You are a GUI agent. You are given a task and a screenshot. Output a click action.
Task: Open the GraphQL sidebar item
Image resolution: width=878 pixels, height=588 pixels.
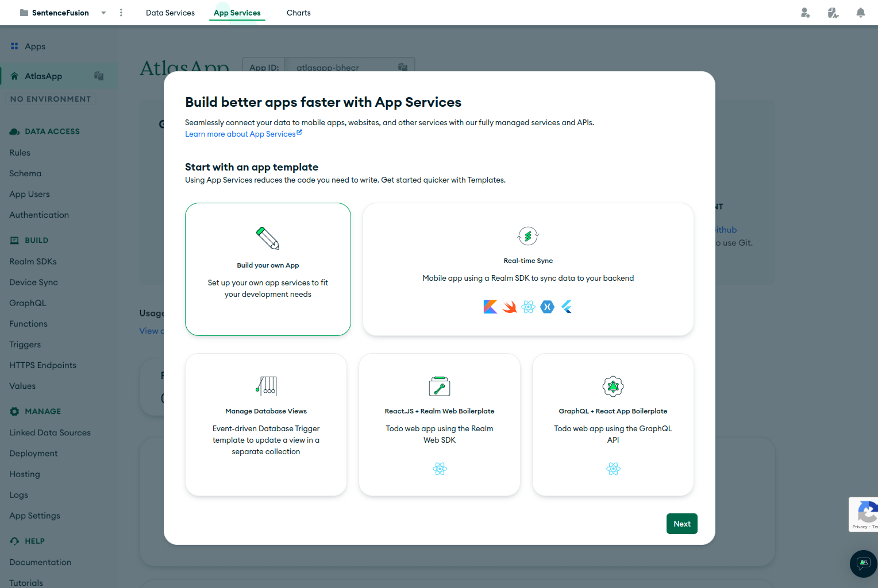tap(28, 303)
